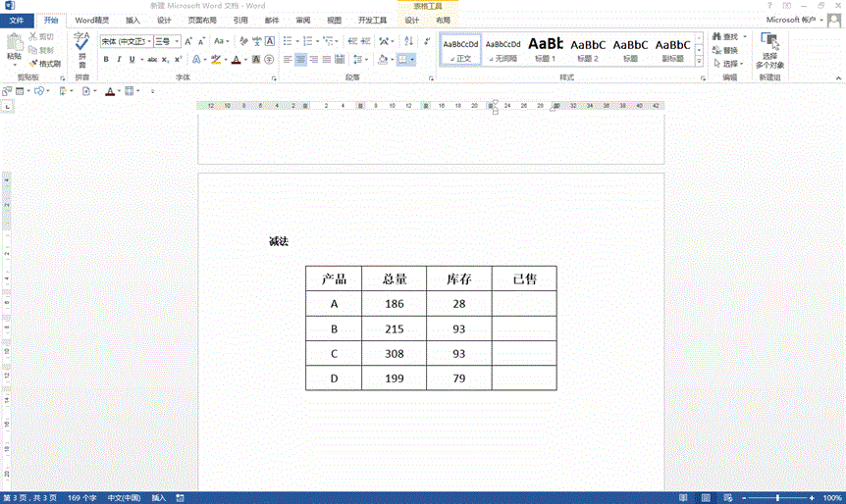Expand the styles gallery list
This screenshot has width=846, height=504.
[x=702, y=61]
